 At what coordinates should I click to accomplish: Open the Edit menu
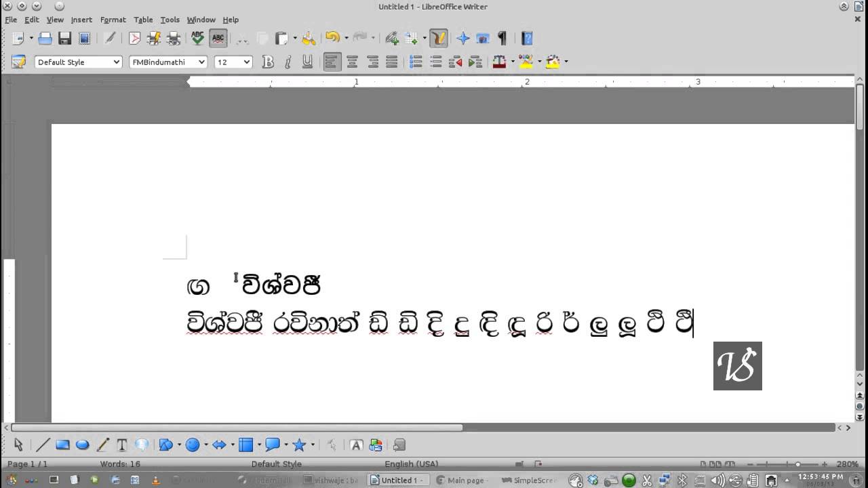[32, 20]
